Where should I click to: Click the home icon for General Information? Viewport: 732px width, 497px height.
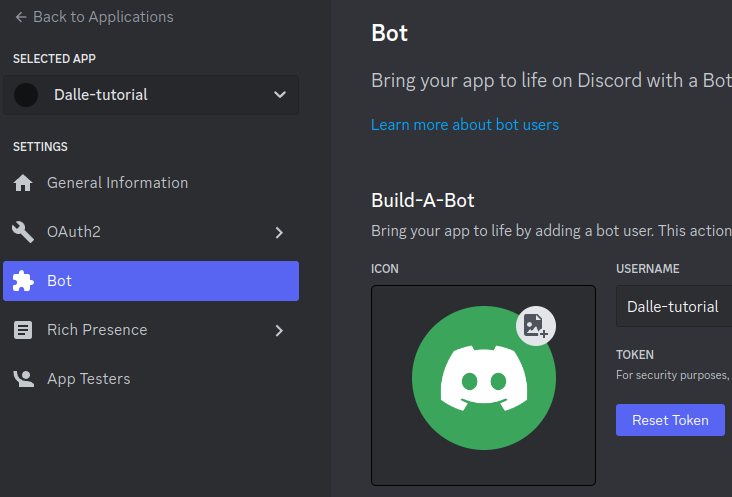[x=23, y=183]
